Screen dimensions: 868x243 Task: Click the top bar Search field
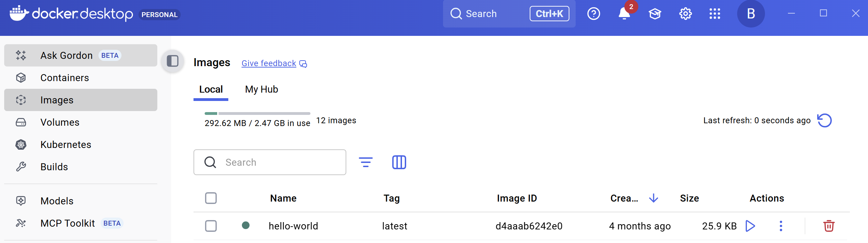(x=509, y=14)
